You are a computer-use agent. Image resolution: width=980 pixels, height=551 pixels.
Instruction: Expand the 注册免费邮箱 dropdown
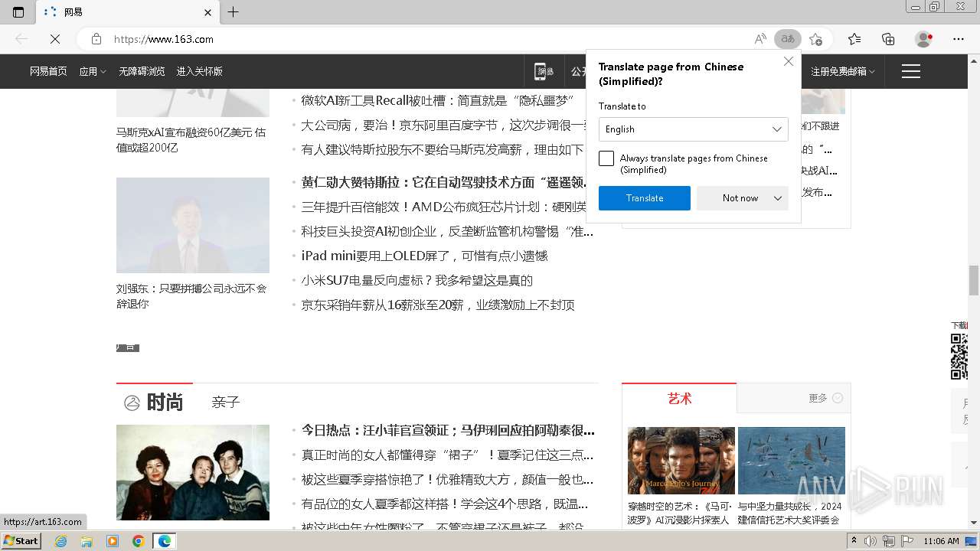(x=842, y=71)
